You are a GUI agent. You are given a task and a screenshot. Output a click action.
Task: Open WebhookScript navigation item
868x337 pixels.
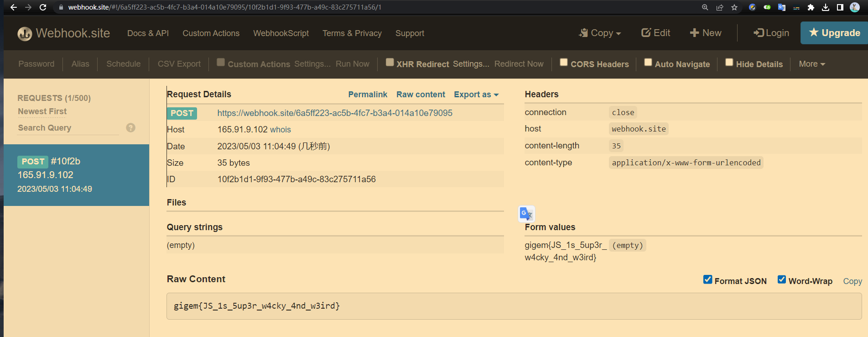281,33
